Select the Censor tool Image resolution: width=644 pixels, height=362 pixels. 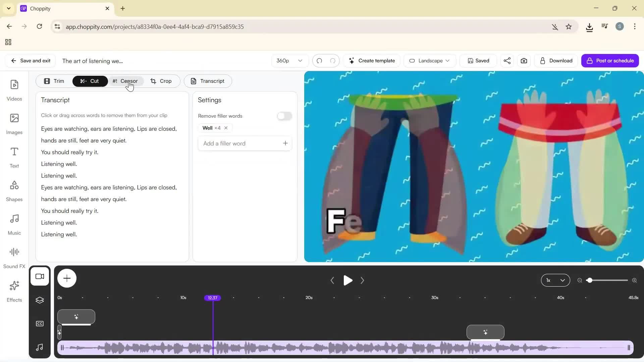coord(125,81)
